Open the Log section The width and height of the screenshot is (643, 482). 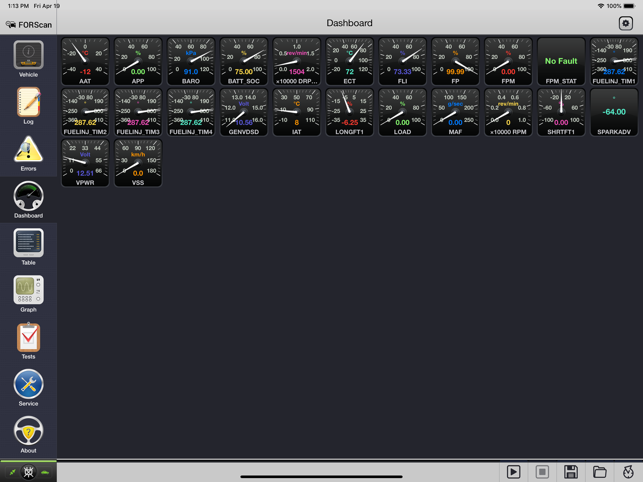(x=28, y=106)
